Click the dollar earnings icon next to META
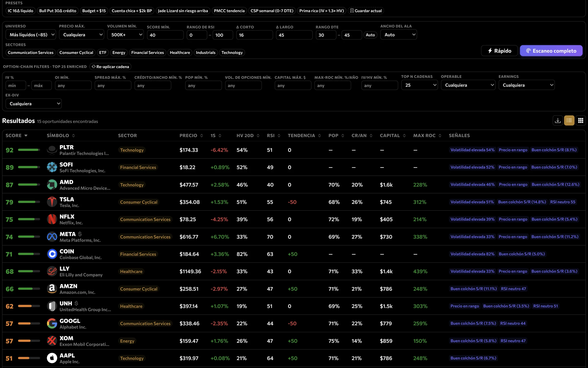Screen dimensions: 588x368 [80, 234]
